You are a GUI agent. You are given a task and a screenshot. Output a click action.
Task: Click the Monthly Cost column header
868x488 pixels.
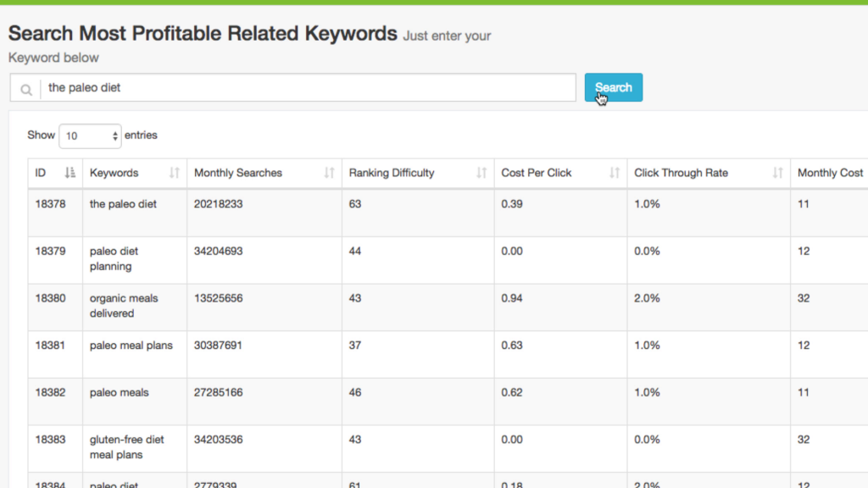click(x=829, y=173)
